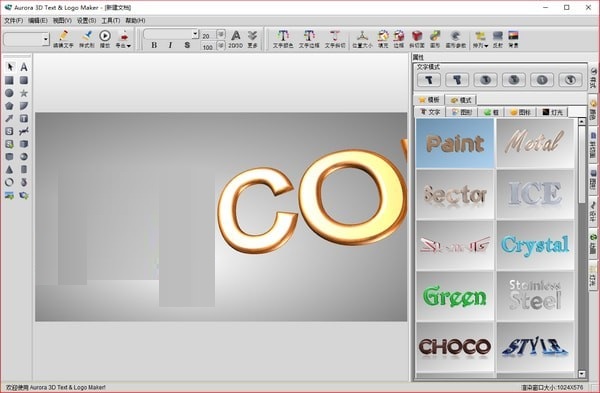The height and width of the screenshot is (393, 600).
Task: Apply the Crystal text style template
Action: coord(535,245)
